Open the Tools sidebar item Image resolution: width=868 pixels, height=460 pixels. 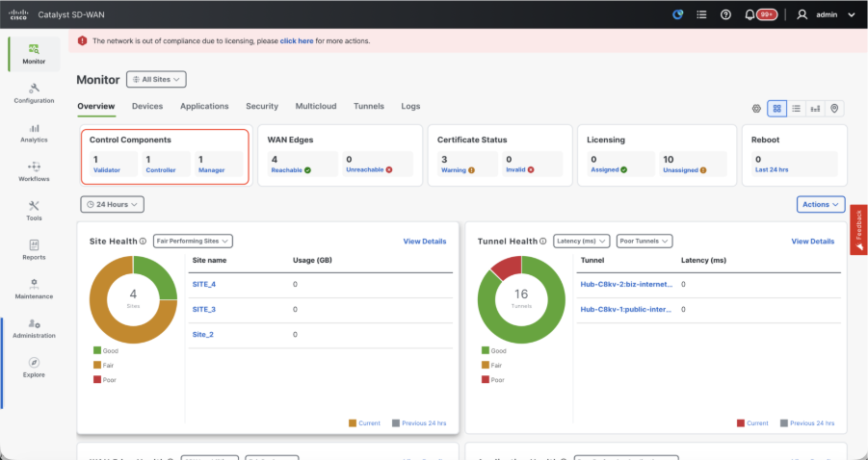click(34, 210)
